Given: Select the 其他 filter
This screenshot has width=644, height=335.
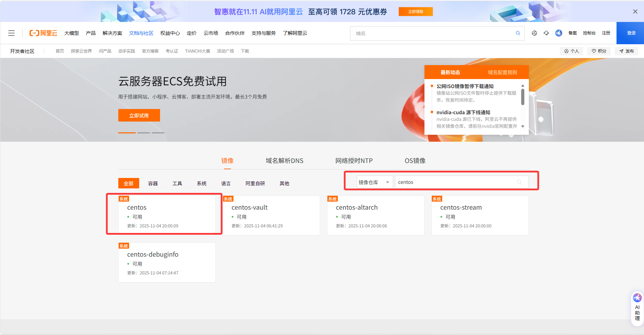Looking at the screenshot, I should pos(285,183).
